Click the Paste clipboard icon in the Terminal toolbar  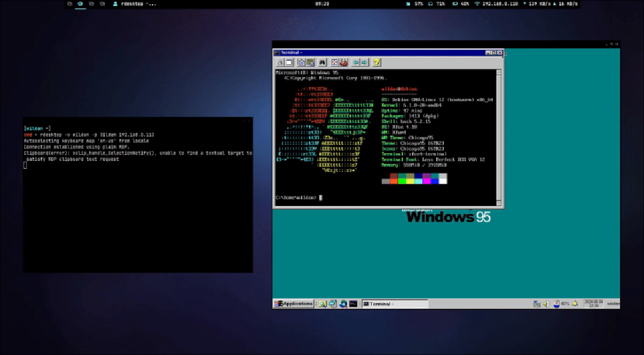click(x=310, y=62)
